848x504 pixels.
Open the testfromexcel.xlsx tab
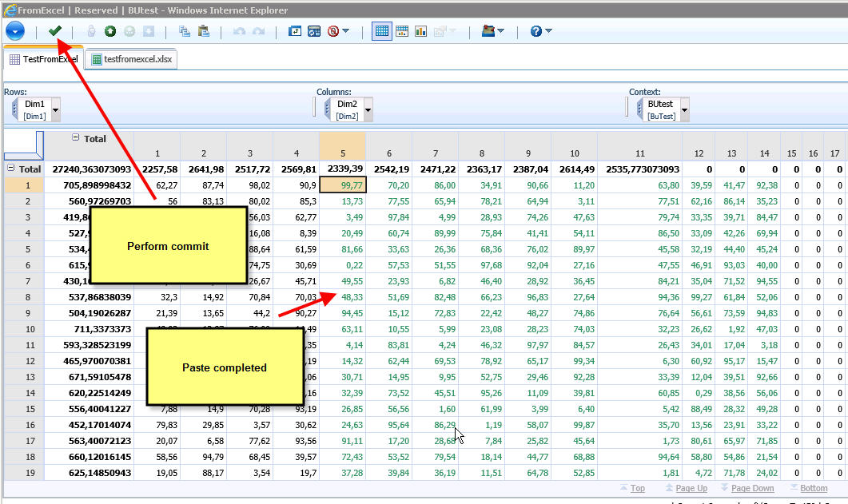pyautogui.click(x=131, y=59)
